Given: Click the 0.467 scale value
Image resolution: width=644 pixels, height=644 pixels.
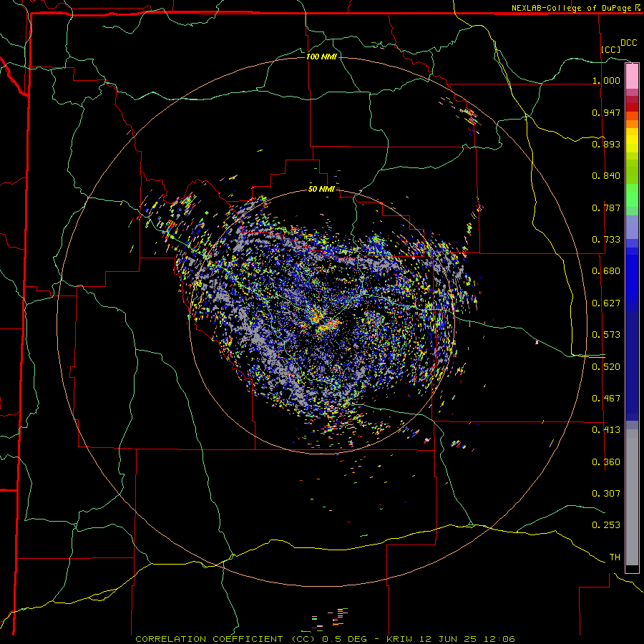Looking at the screenshot, I should point(606,399).
